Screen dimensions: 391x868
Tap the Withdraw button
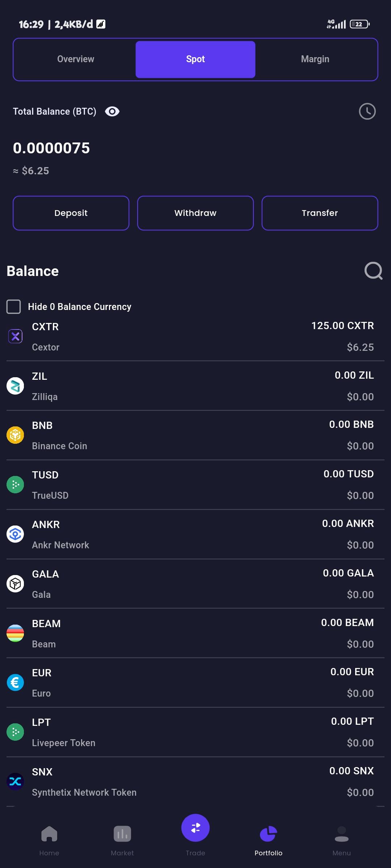tap(195, 213)
